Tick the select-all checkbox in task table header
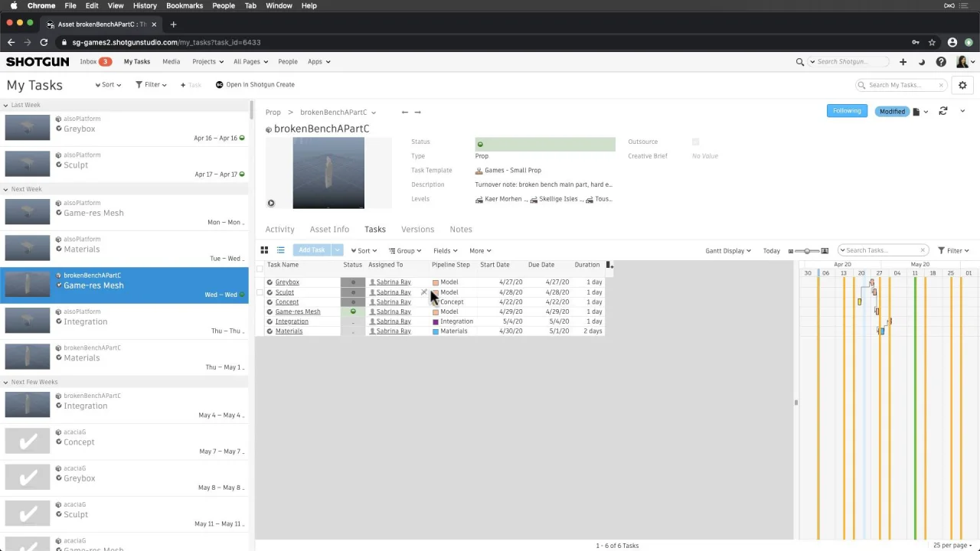The image size is (980, 551). 260,269
